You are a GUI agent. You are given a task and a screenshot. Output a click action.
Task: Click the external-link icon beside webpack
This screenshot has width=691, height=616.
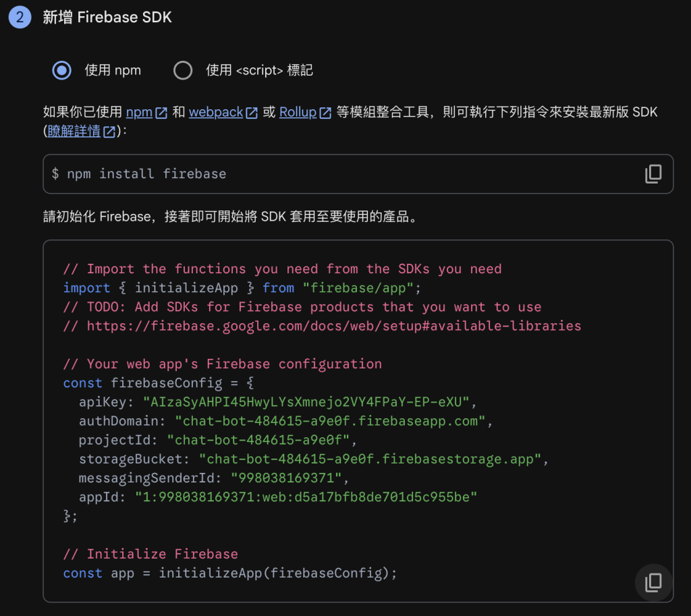pyautogui.click(x=252, y=113)
